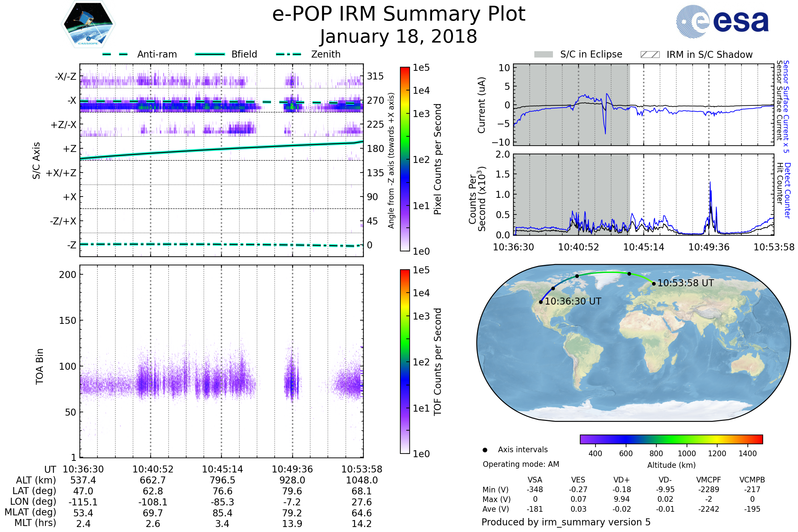Click the 10:36:30 UT start point on map
This screenshot has height=532, width=798.
pos(541,302)
